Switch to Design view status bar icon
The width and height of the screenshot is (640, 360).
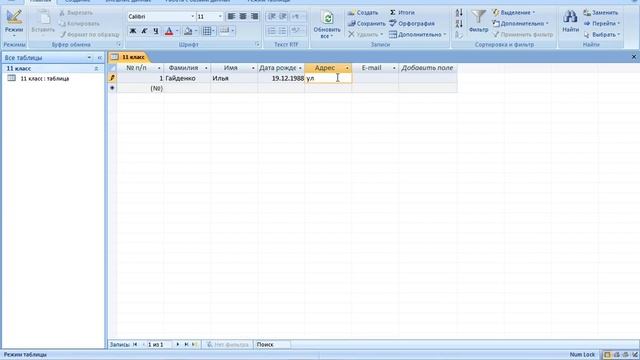tap(635, 355)
